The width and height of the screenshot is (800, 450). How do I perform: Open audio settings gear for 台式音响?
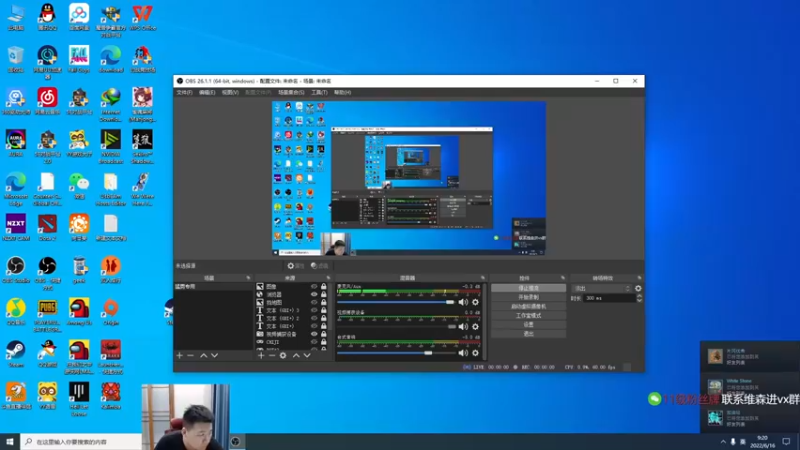click(x=476, y=353)
